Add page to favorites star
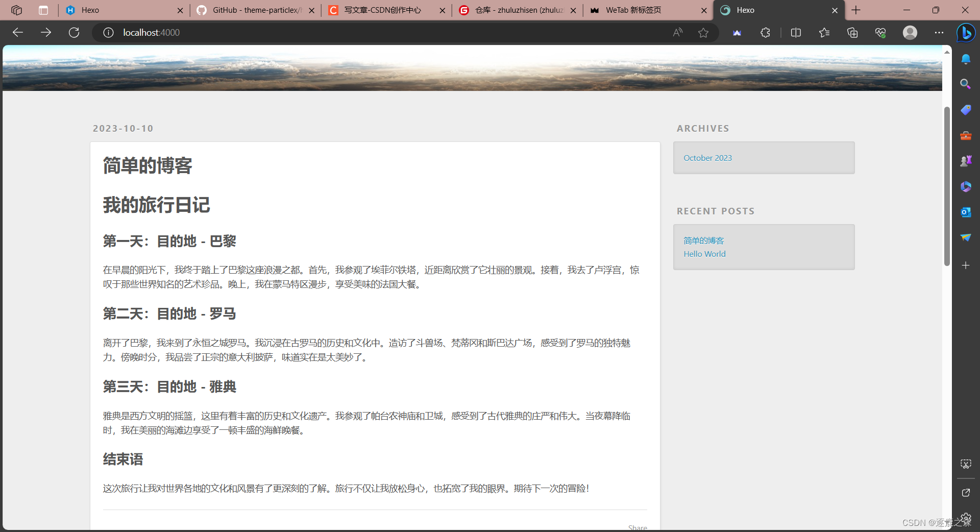Screen dimensions: 980x532 point(703,33)
